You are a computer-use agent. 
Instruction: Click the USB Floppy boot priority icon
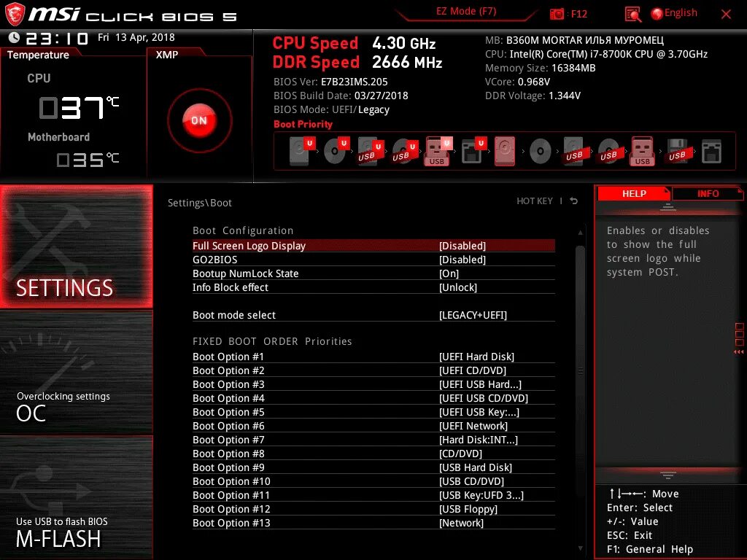pos(678,151)
